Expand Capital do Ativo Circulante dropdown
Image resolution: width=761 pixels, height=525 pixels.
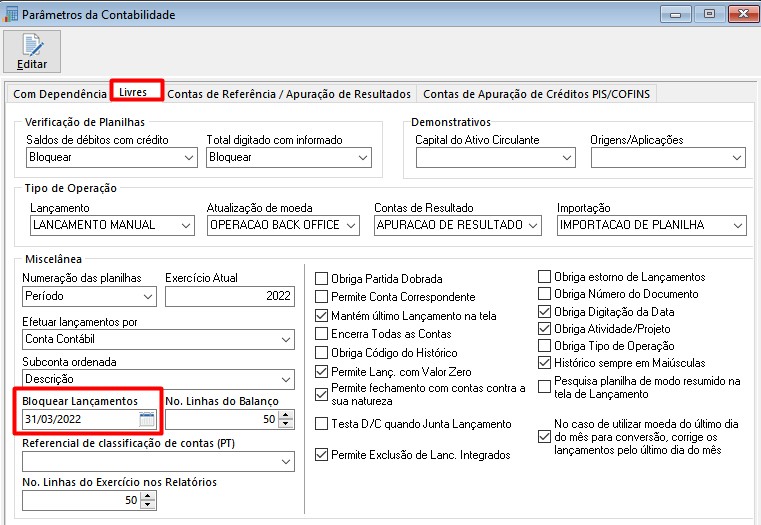click(566, 158)
